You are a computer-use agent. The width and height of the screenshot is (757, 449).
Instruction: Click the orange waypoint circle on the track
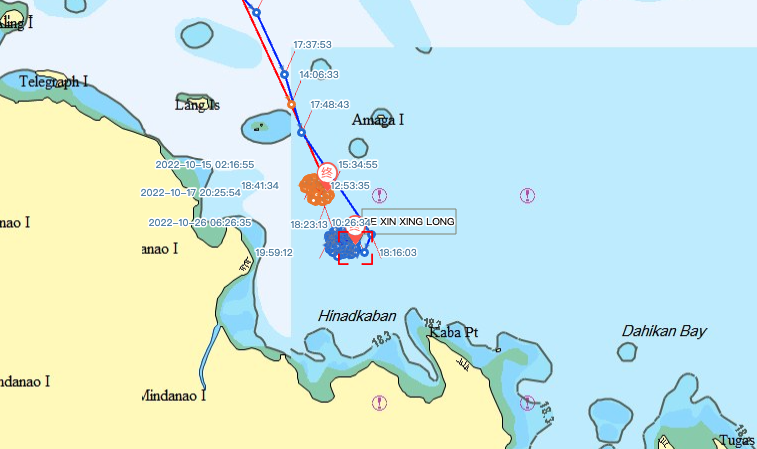coord(291,104)
